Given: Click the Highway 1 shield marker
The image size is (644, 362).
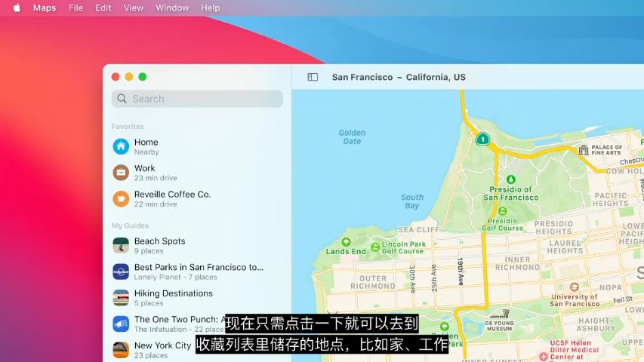Looking at the screenshot, I should (482, 139).
